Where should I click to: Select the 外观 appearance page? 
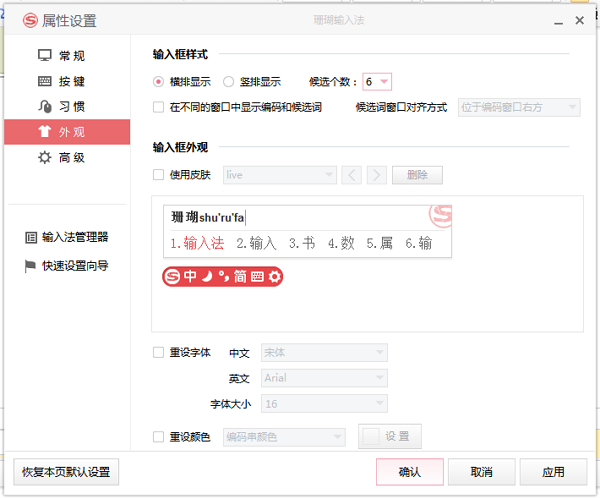coord(67,132)
